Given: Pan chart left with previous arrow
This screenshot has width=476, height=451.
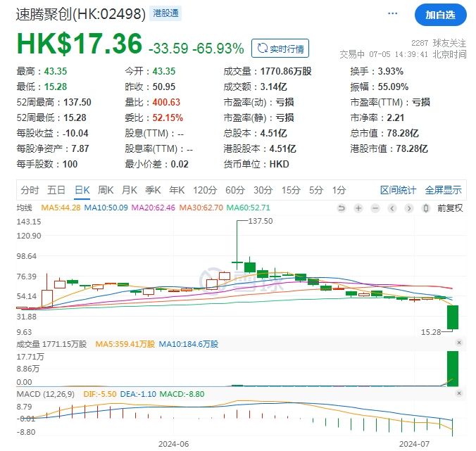Looking at the screenshot, I should [392, 208].
